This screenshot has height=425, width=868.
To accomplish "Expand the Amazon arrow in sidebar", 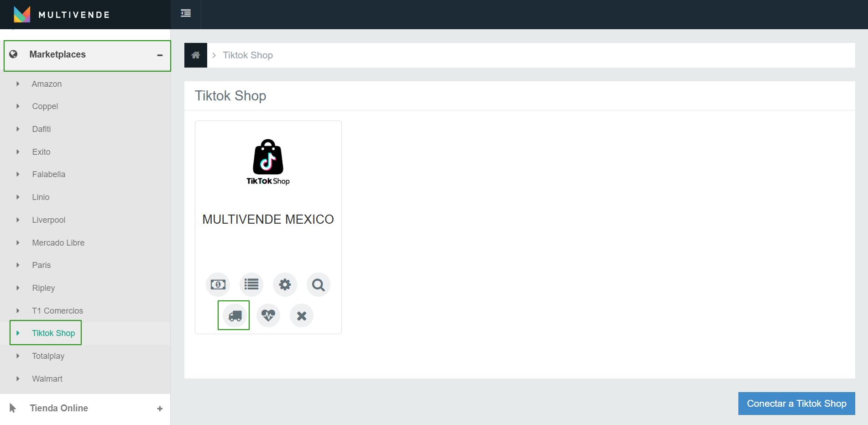I will pos(18,84).
